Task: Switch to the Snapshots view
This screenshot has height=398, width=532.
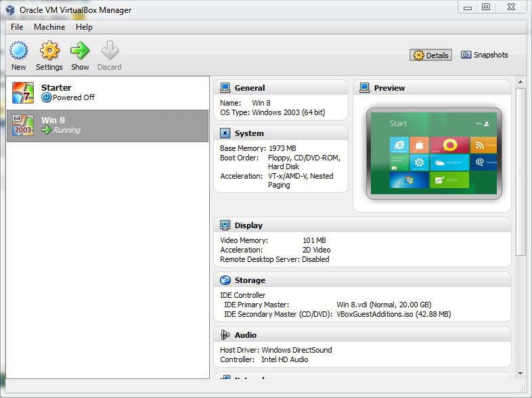Action: (485, 55)
